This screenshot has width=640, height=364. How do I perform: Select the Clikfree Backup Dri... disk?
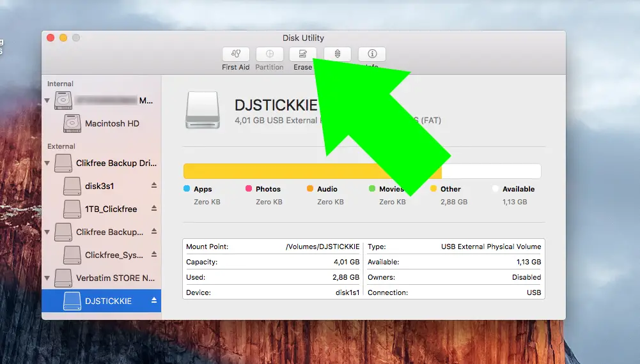pyautogui.click(x=101, y=163)
